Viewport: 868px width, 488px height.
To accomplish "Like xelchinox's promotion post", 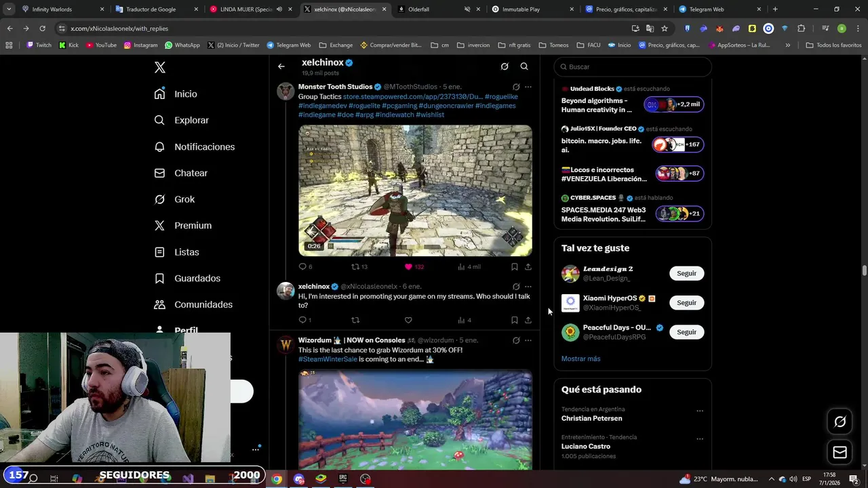I will coord(408,321).
